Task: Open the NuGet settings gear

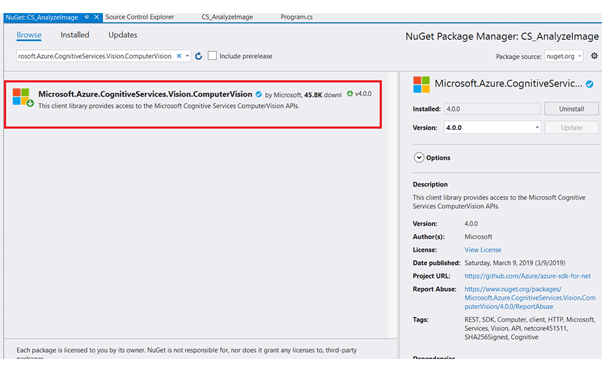Action: point(594,56)
